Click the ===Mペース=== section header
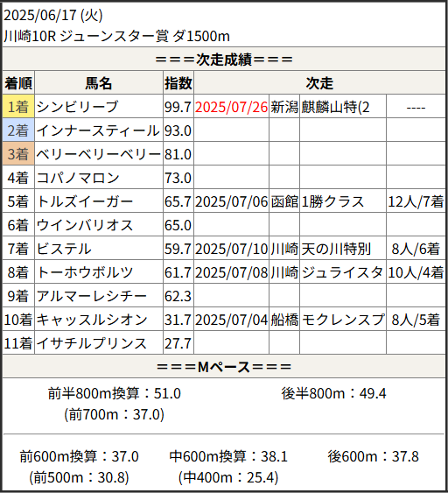The width and height of the screenshot is (448, 493). pos(224,367)
